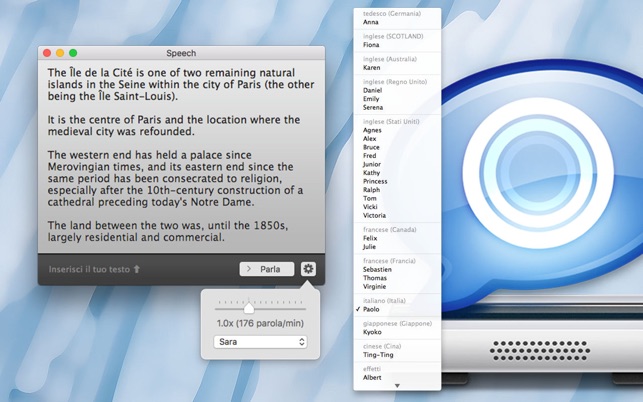Viewport: 643px width, 402px height.
Task: Open the gear settings button
Action: pyautogui.click(x=308, y=269)
